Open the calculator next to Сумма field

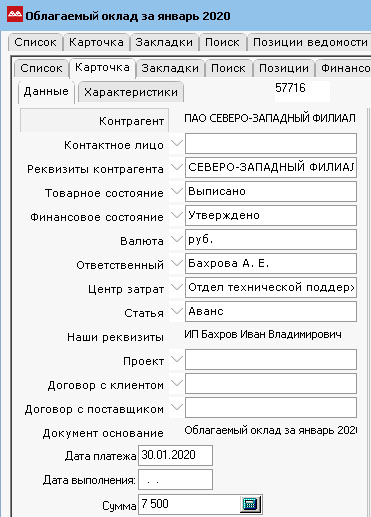[251, 504]
